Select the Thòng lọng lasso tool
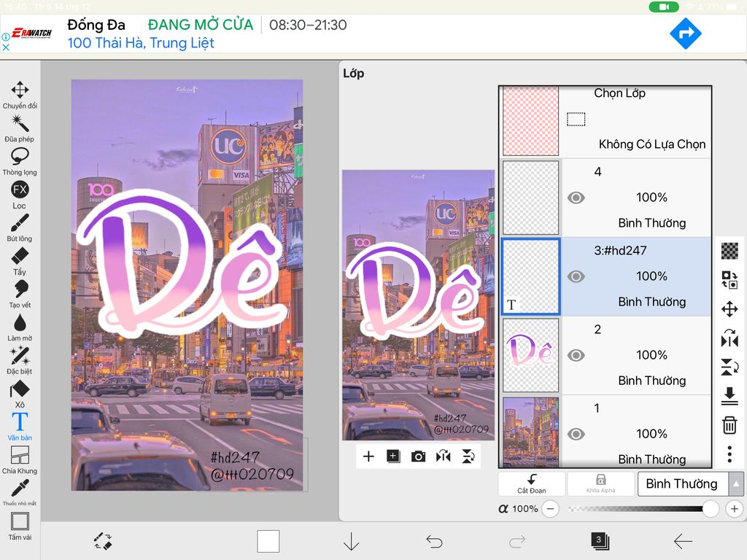 pos(20,161)
